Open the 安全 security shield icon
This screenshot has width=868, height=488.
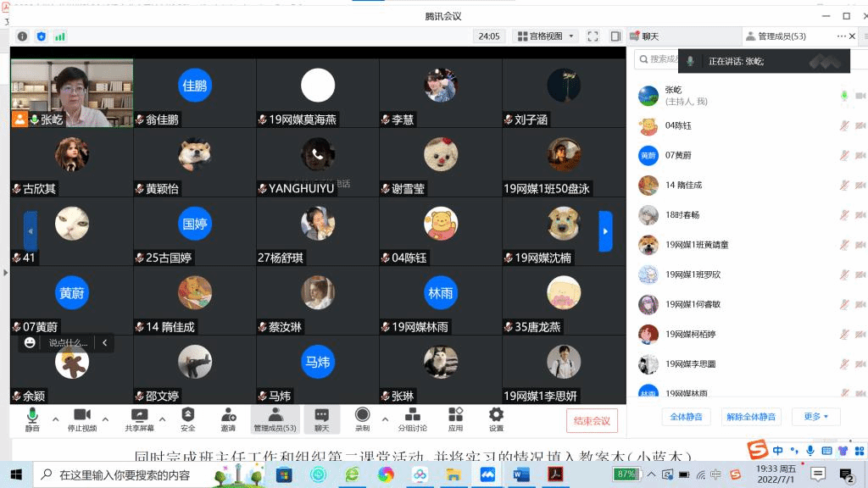(187, 414)
